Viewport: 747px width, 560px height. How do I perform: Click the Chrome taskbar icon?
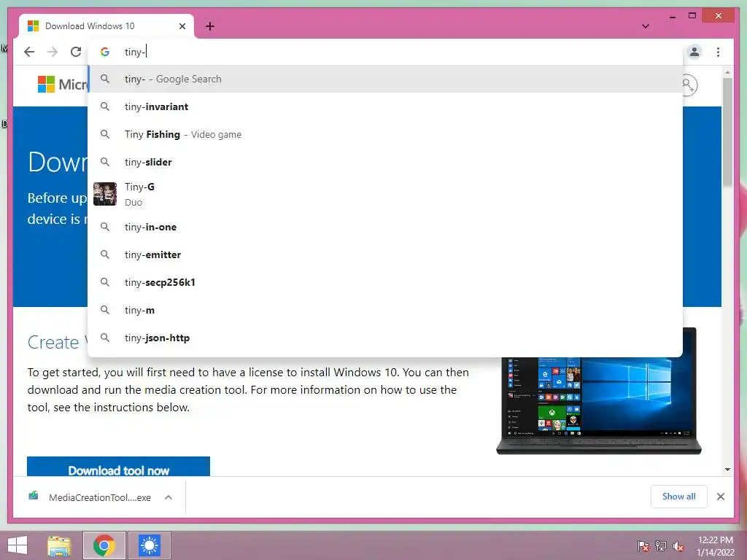[104, 545]
